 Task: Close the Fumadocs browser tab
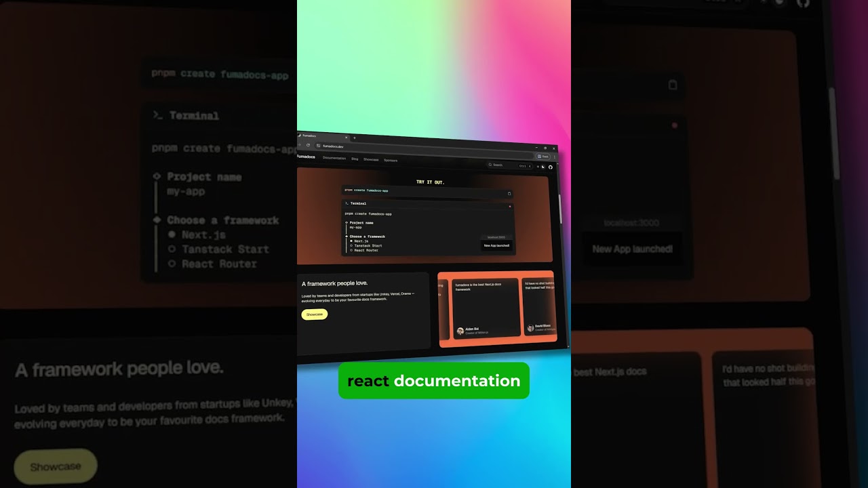(346, 138)
